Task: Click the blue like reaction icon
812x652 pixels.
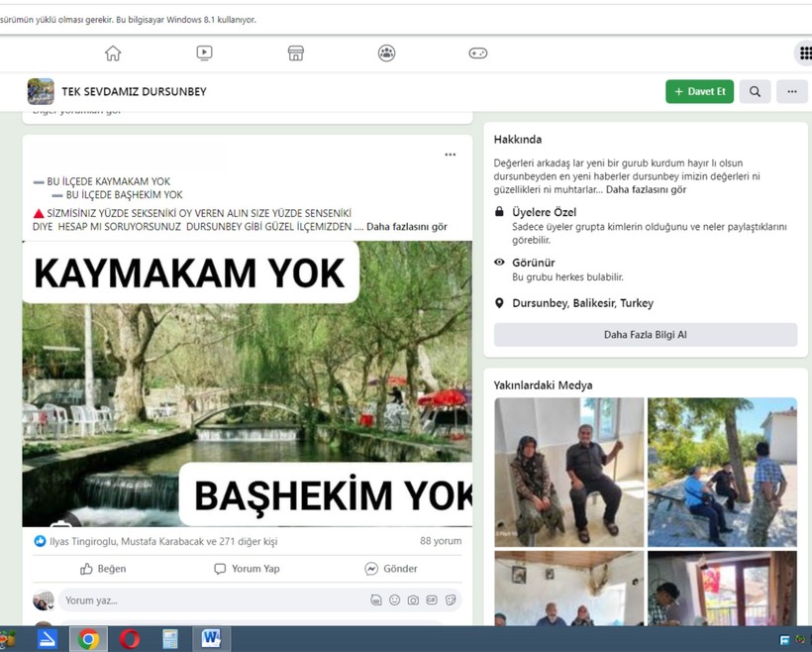Action: [40, 541]
